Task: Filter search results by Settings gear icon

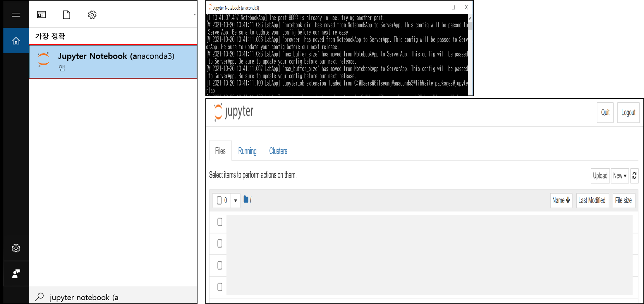Action: pos(92,15)
